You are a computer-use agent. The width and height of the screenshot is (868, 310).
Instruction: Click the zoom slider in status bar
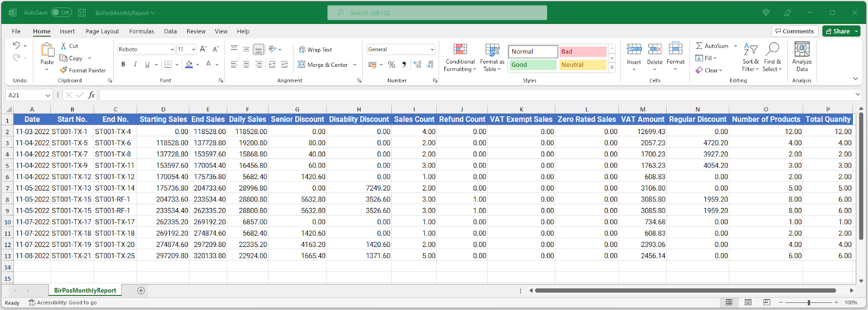coord(809,302)
